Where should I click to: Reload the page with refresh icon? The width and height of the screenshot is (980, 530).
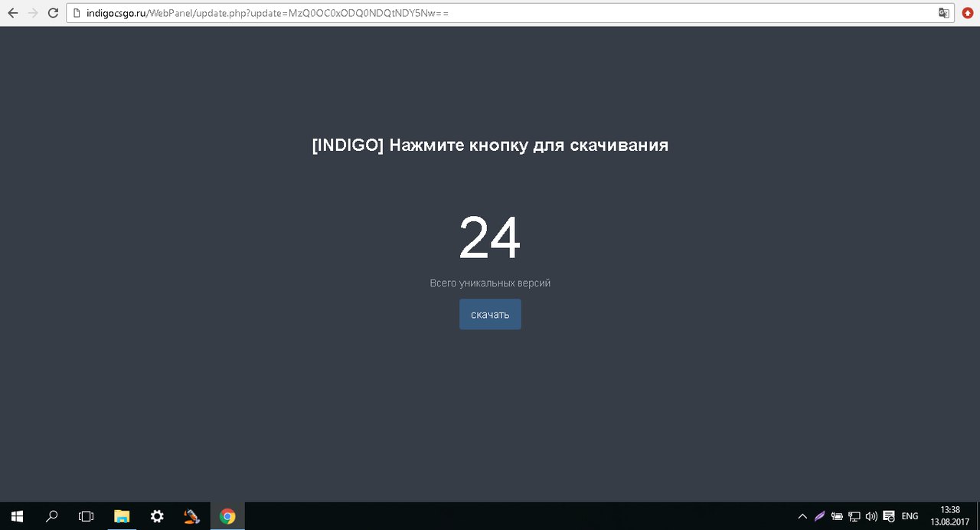(x=53, y=13)
